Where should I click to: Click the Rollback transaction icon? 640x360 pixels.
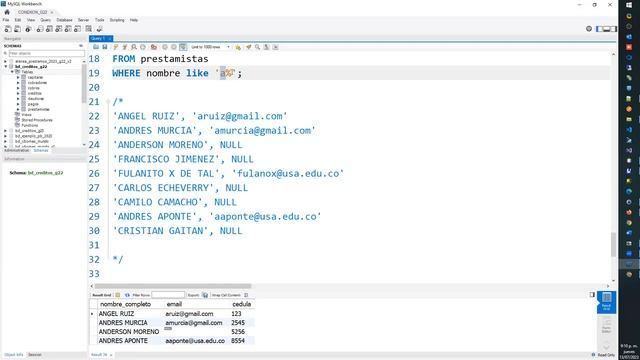(174, 47)
